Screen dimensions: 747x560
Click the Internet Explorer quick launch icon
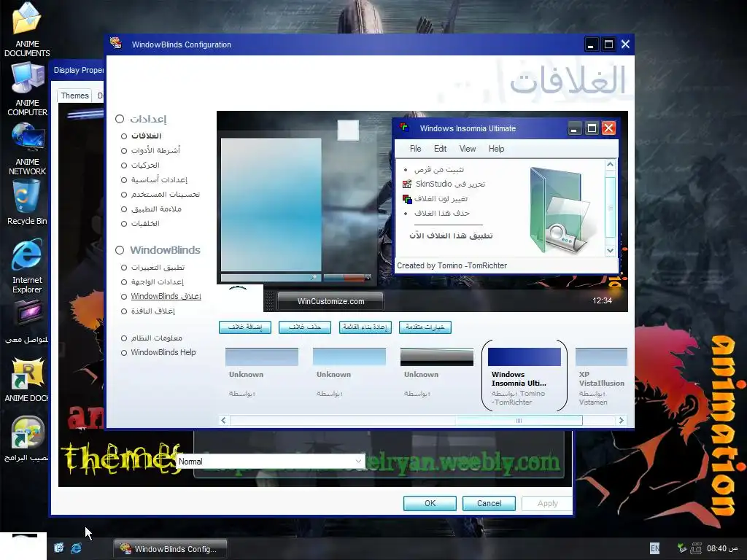(76, 548)
